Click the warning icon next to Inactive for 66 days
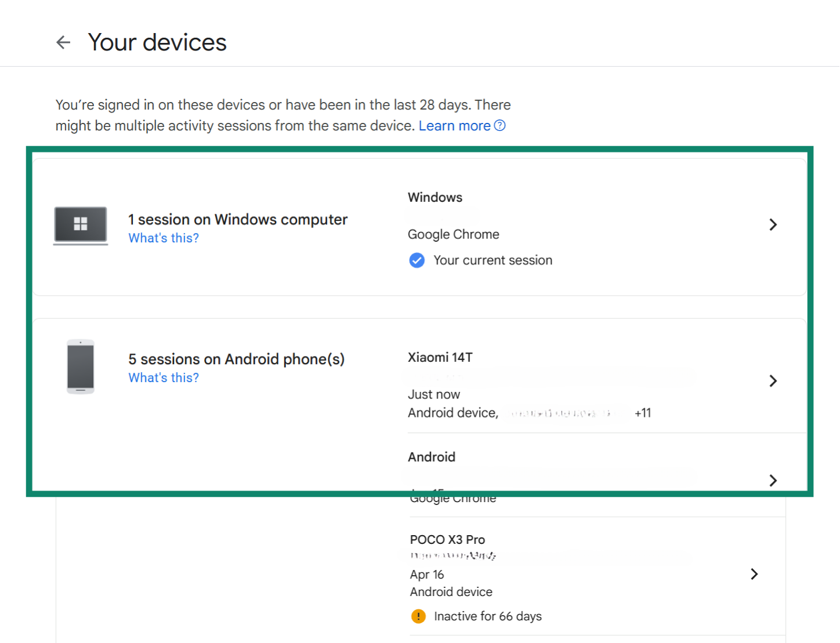The height and width of the screenshot is (643, 840). (x=418, y=616)
